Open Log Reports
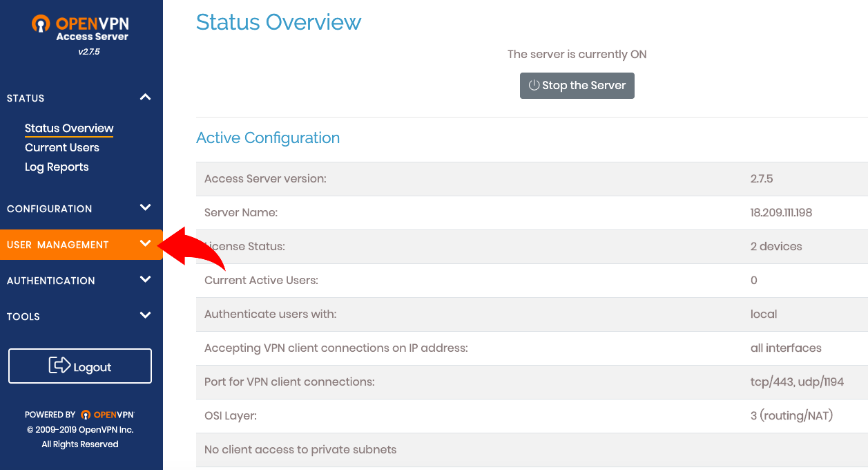The height and width of the screenshot is (470, 868). (x=57, y=167)
